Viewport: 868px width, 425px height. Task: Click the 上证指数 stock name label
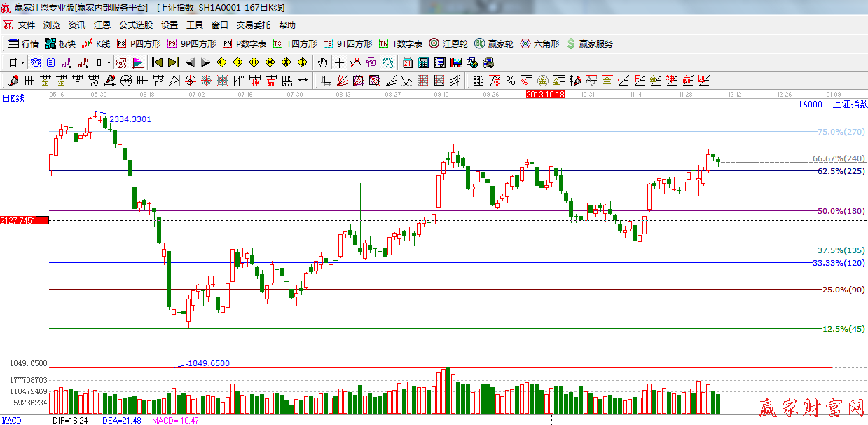[x=849, y=104]
